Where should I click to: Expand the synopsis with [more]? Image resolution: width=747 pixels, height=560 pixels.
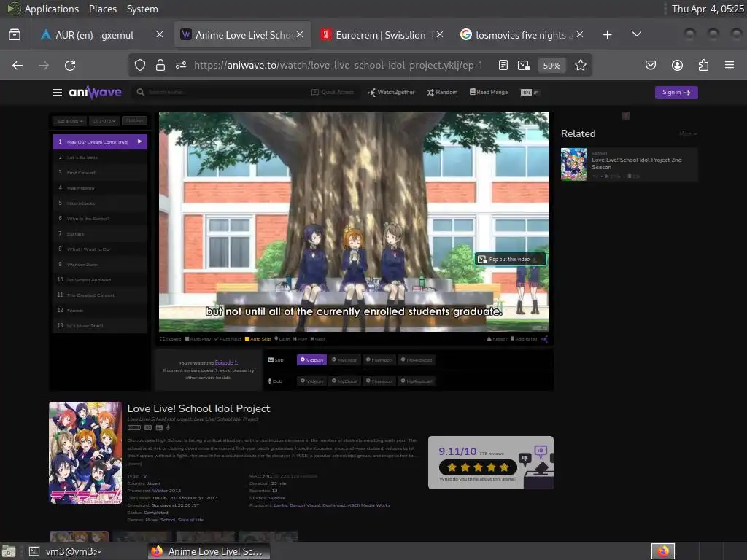point(134,463)
